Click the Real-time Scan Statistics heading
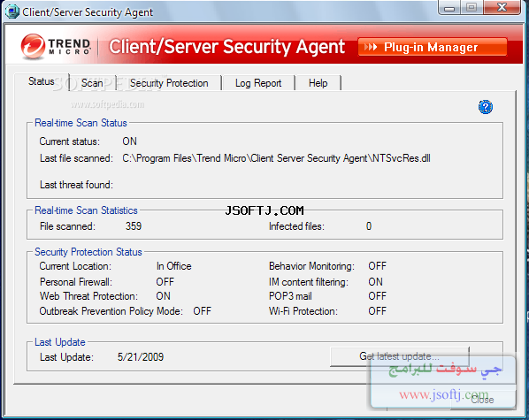 pyautogui.click(x=86, y=210)
